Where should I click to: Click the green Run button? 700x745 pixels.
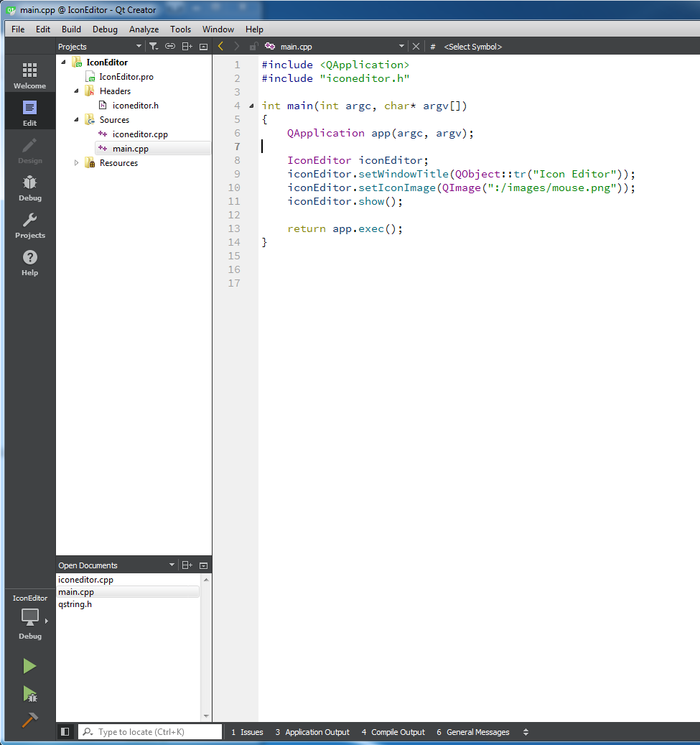[29, 666]
